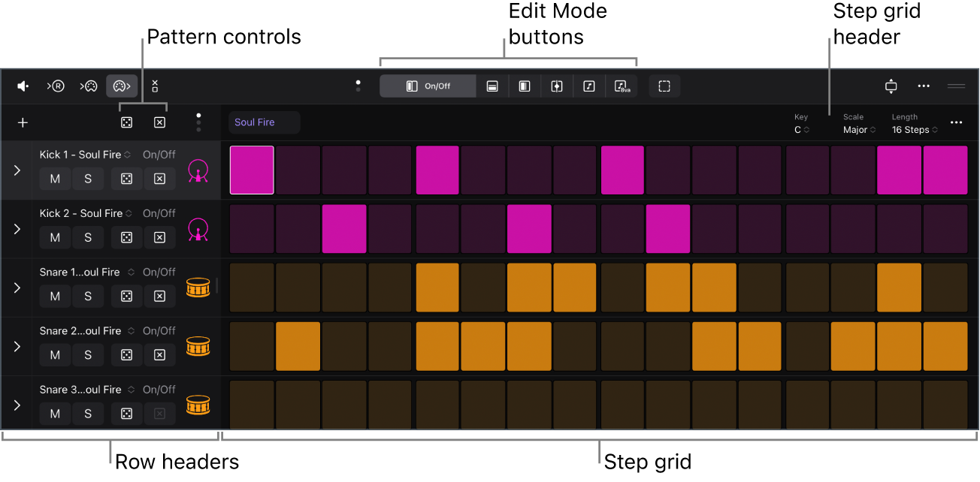980x482 pixels.
Task: Expand the Snare 3 row with its chevron
Action: coord(16,405)
